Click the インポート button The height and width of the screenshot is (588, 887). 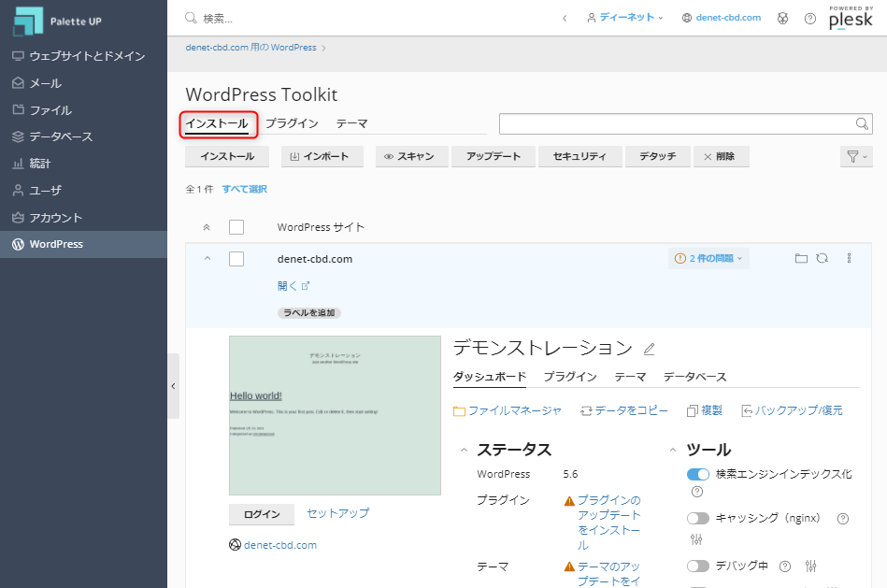pyautogui.click(x=322, y=157)
